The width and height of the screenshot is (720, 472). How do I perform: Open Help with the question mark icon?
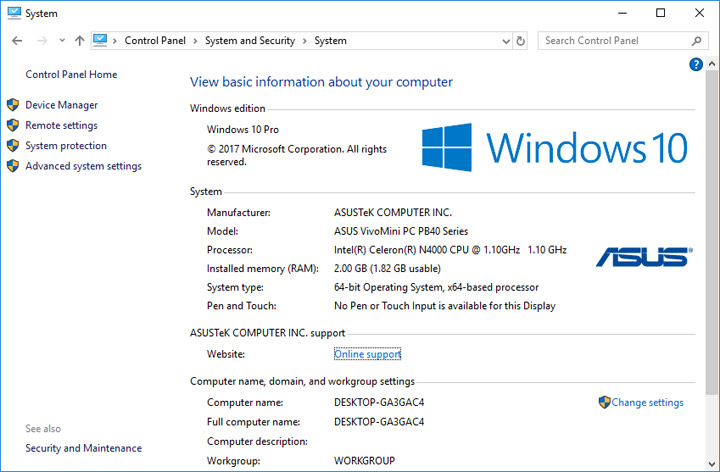pyautogui.click(x=696, y=64)
